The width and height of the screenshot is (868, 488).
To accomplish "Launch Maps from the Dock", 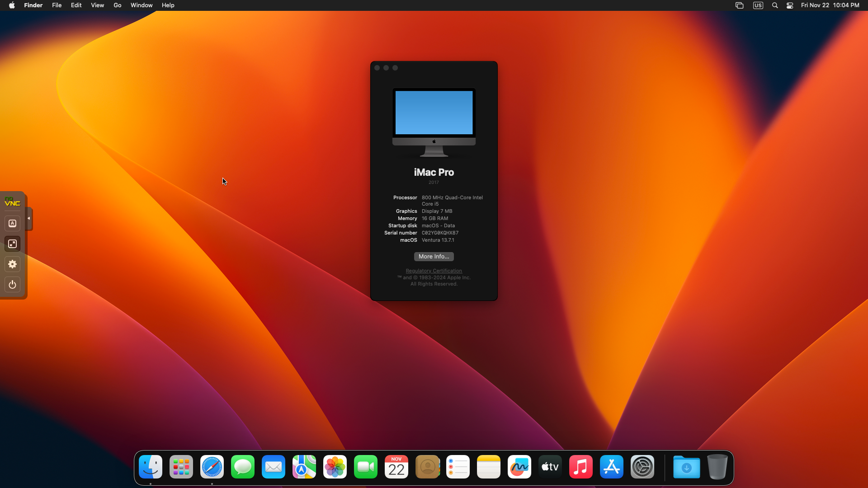I will point(304,467).
